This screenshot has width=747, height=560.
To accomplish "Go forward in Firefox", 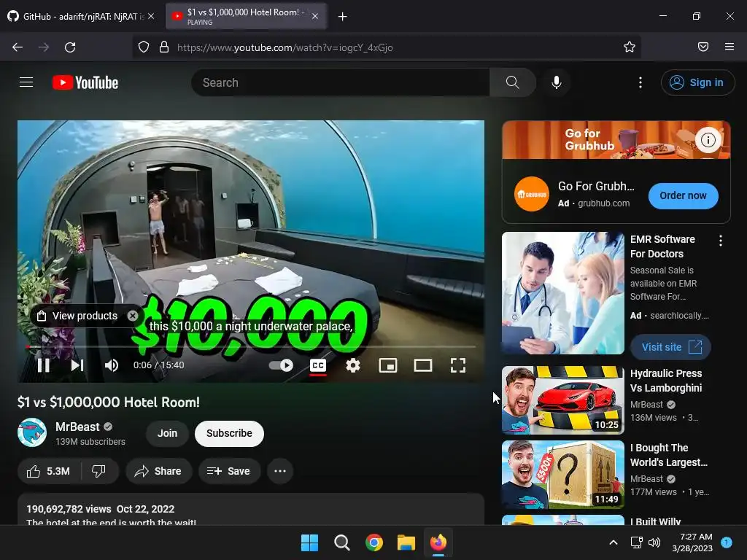I will [44, 47].
